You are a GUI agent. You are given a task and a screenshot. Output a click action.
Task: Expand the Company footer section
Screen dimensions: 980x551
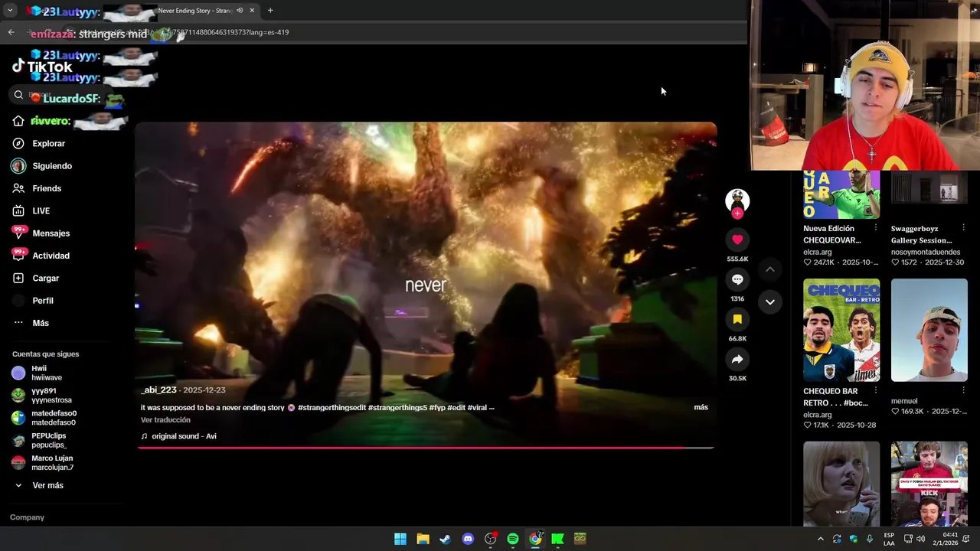pos(27,517)
